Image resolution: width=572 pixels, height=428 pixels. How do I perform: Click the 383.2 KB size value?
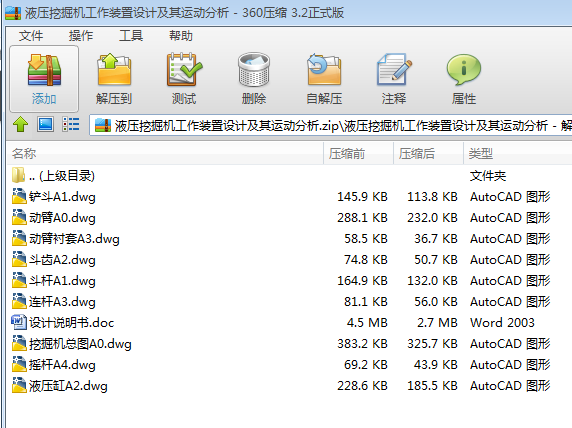[x=362, y=344]
